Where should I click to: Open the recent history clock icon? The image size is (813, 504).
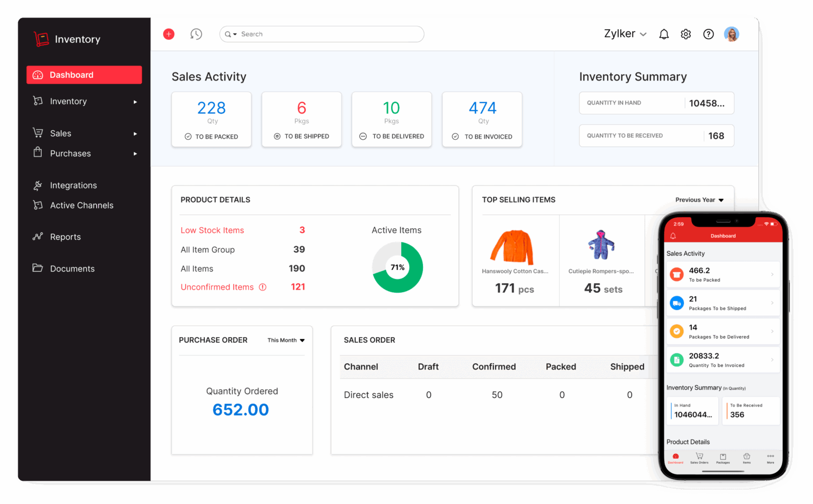[196, 34]
